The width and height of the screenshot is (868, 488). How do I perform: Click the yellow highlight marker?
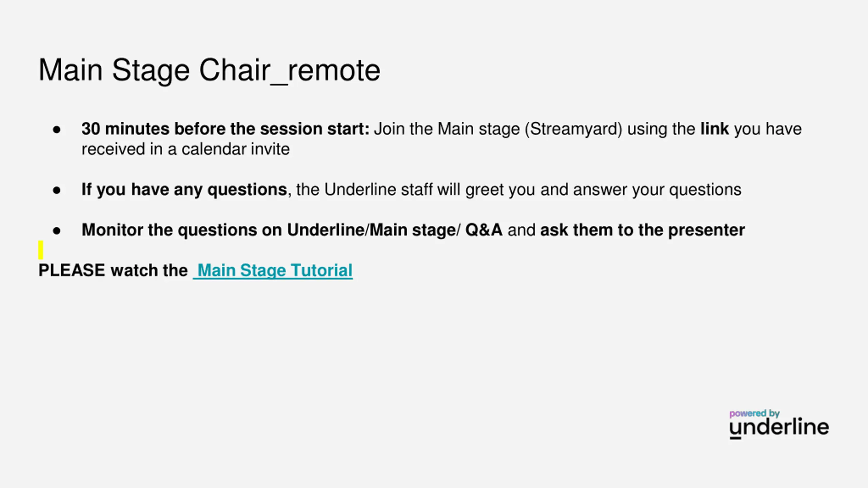[x=41, y=250]
